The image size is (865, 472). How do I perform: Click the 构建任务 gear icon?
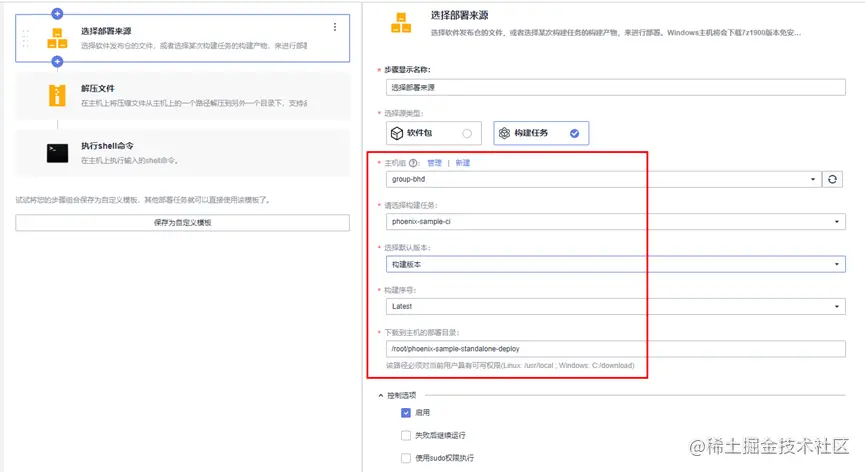tap(504, 133)
